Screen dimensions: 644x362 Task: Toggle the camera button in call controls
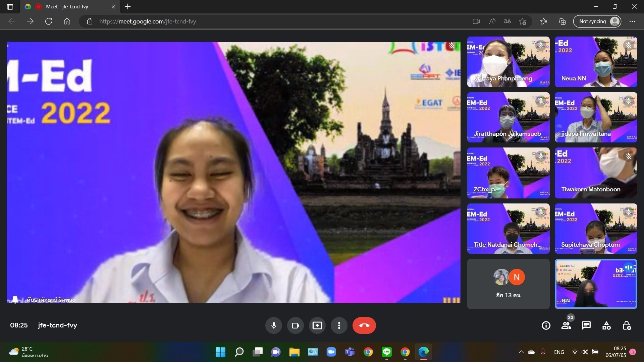296,325
